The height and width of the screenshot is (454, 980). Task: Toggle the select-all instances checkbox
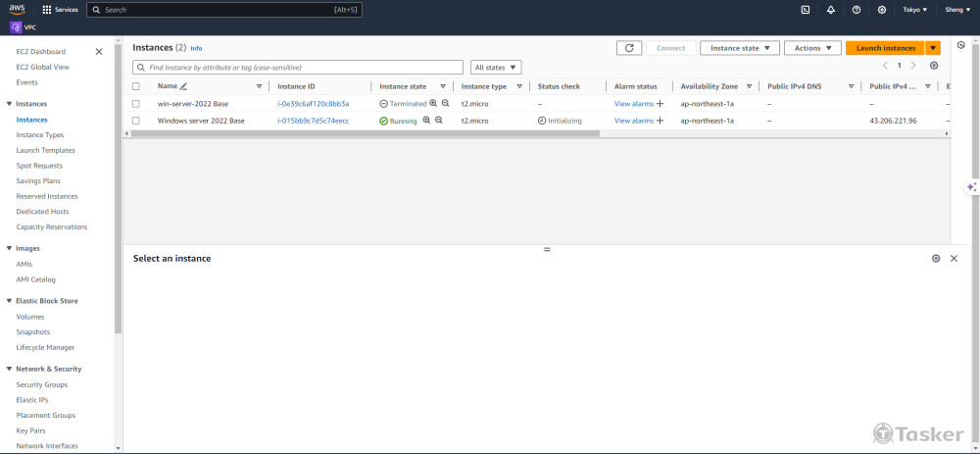click(x=136, y=86)
